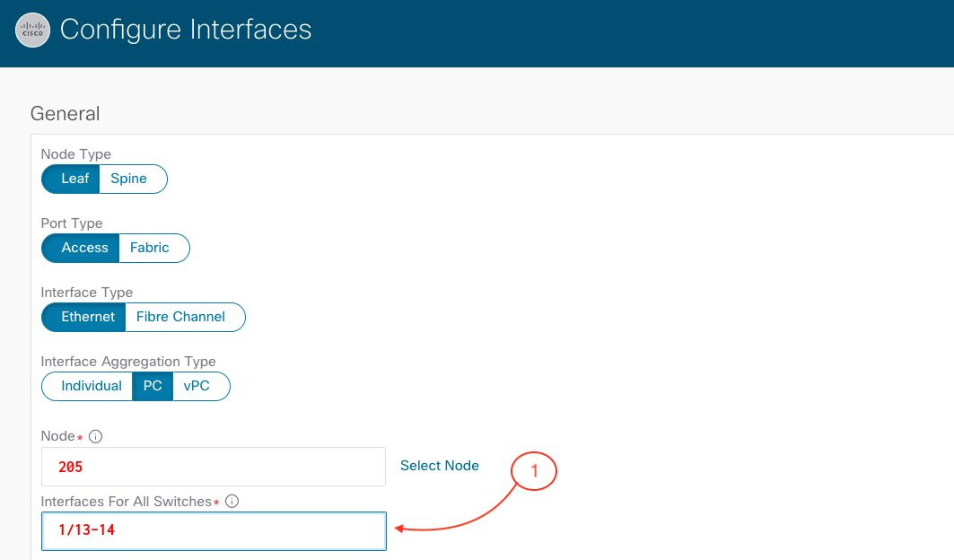Click the red numbered callout circle
The image size is (954, 560).
535,472
